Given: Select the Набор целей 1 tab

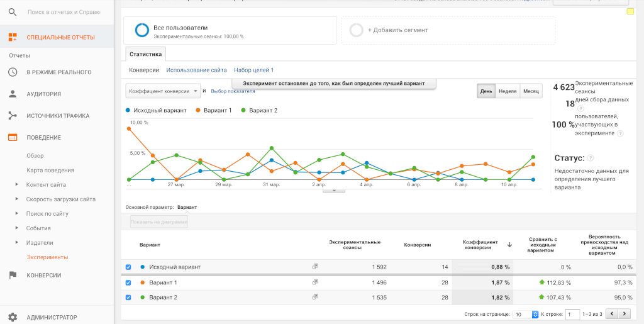Looking at the screenshot, I should (x=253, y=70).
